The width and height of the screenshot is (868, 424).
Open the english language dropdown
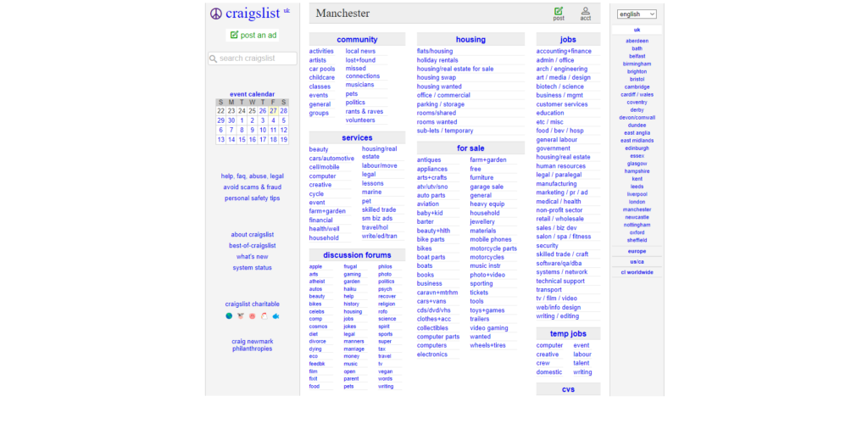point(637,14)
